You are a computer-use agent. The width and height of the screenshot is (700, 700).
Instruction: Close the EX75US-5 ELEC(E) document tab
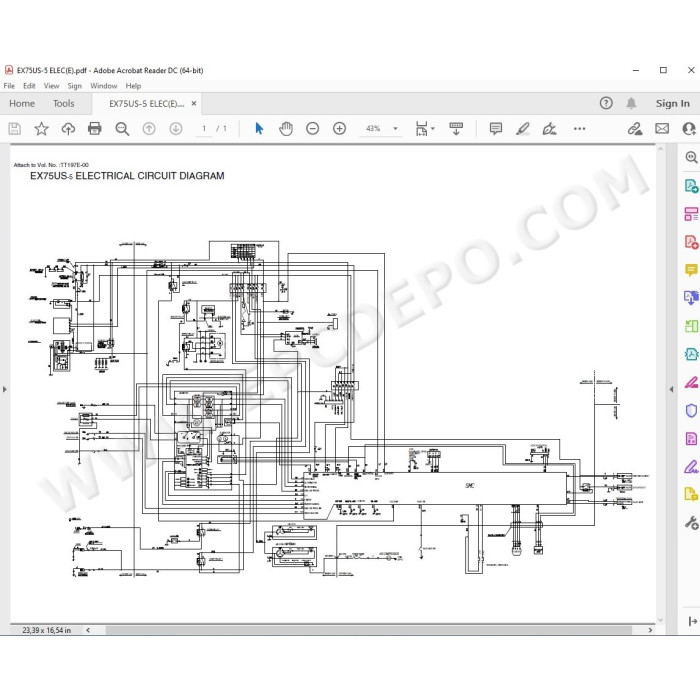click(x=194, y=103)
